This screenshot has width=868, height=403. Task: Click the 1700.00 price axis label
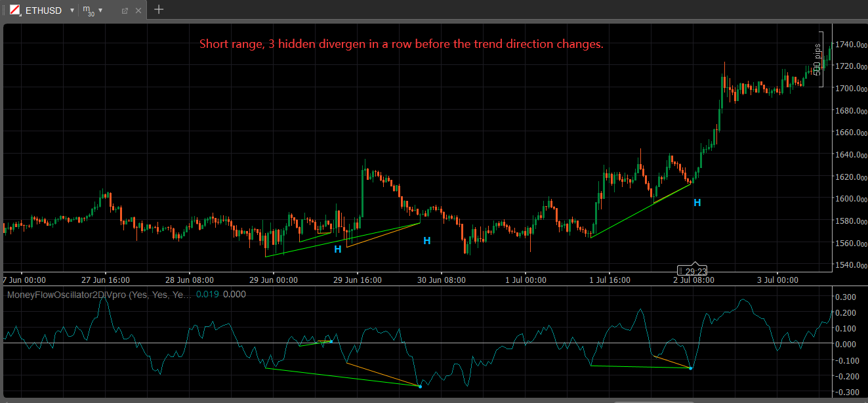[850, 89]
